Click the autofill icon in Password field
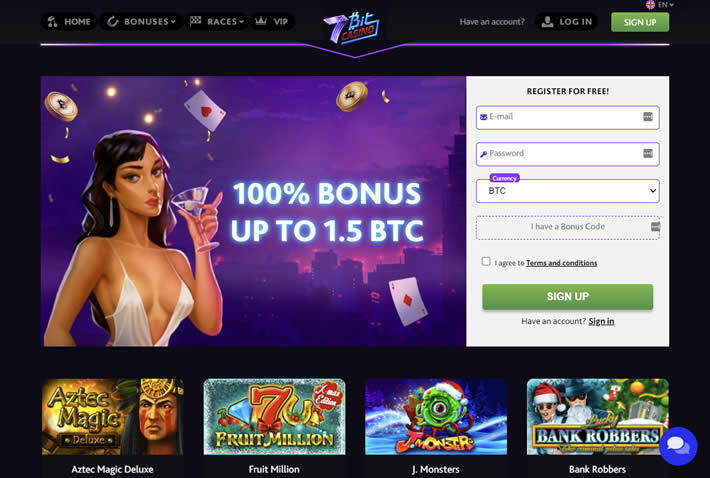 pyautogui.click(x=648, y=153)
